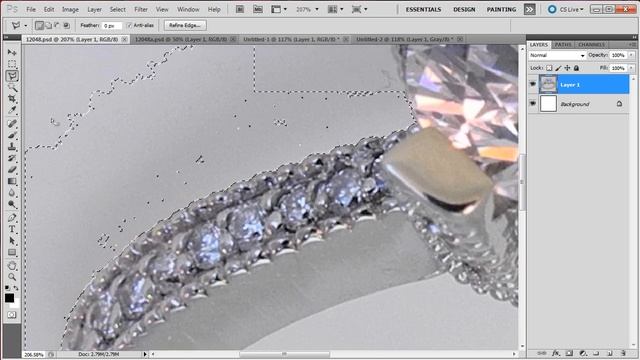
Task: Select the Zoom tool in toolbox
Action: 12,277
